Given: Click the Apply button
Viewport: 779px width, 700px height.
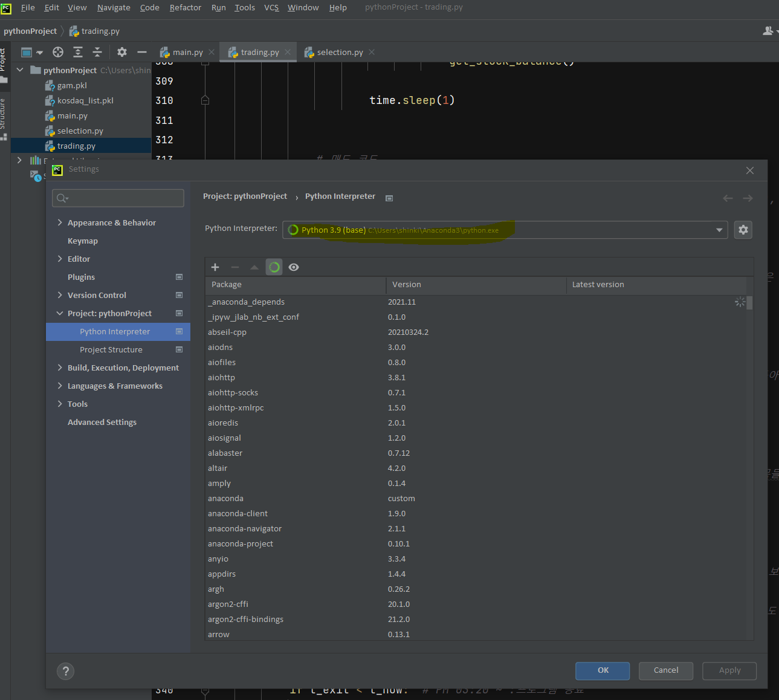Looking at the screenshot, I should pos(729,670).
